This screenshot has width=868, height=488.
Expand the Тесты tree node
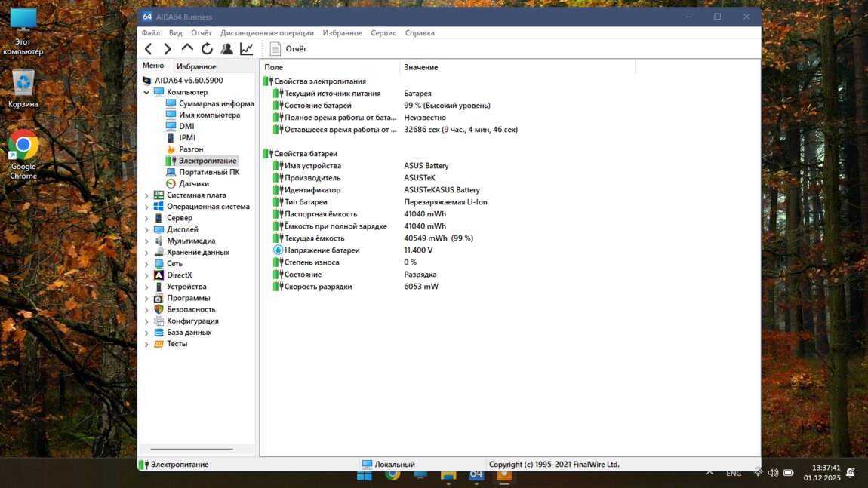[146, 344]
